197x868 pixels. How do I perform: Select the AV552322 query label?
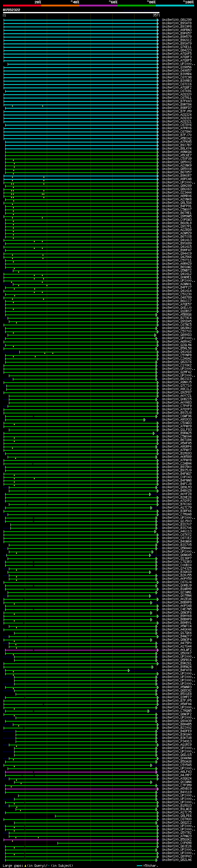[11, 10]
